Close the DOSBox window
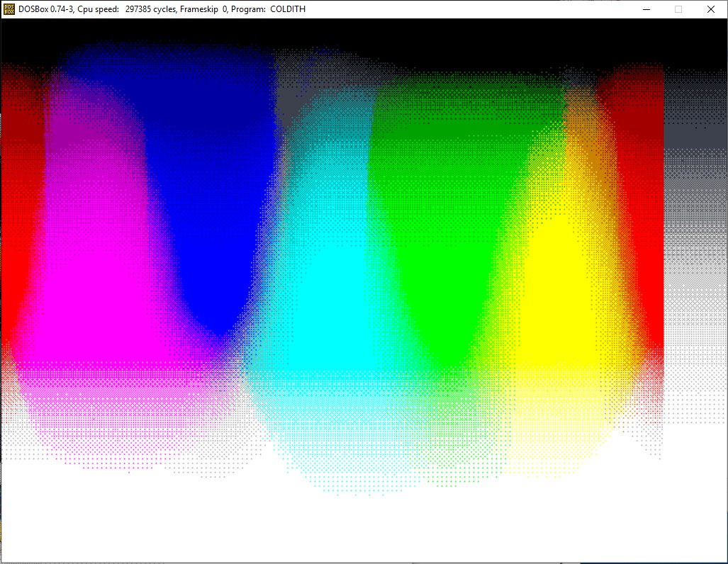This screenshot has height=564, width=728. pos(711,9)
